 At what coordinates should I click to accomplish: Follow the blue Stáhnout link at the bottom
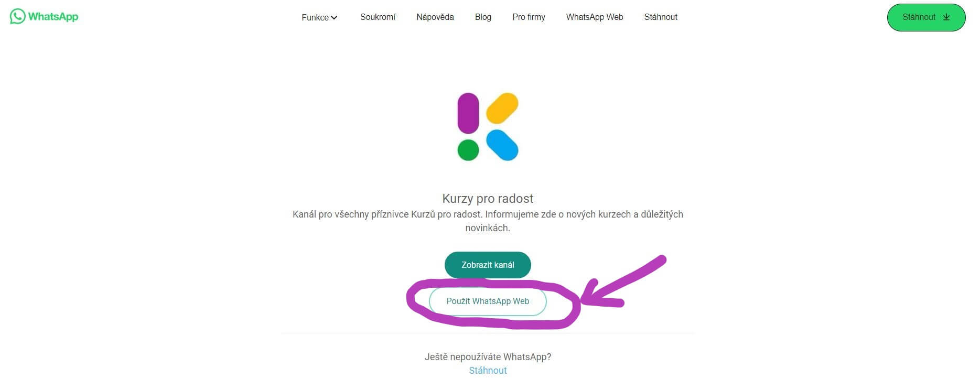click(x=488, y=371)
